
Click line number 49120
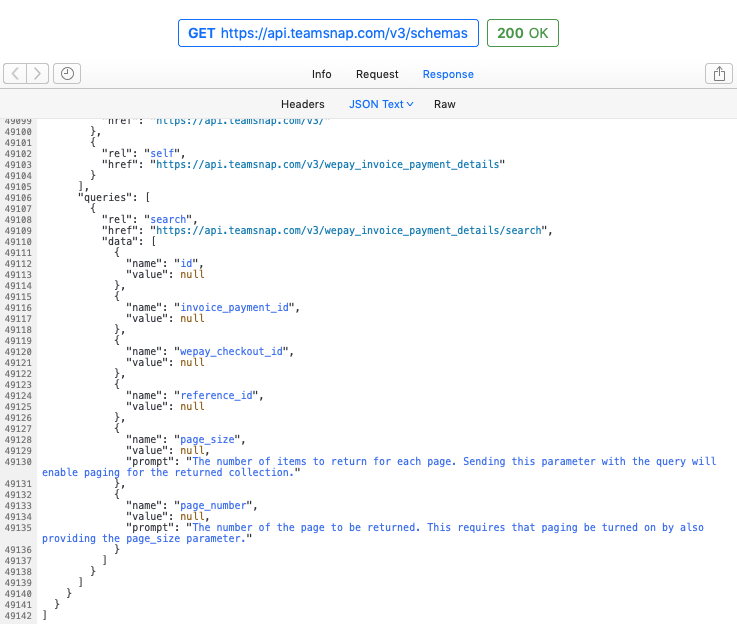pos(18,352)
